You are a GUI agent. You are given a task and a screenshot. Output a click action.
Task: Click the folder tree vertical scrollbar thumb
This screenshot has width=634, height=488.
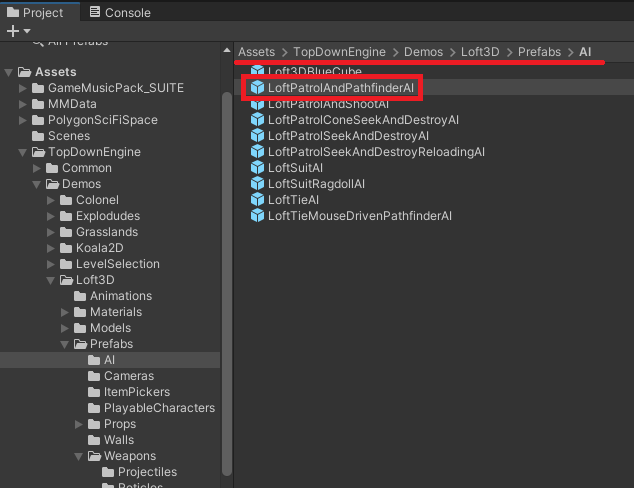pyautogui.click(x=227, y=284)
